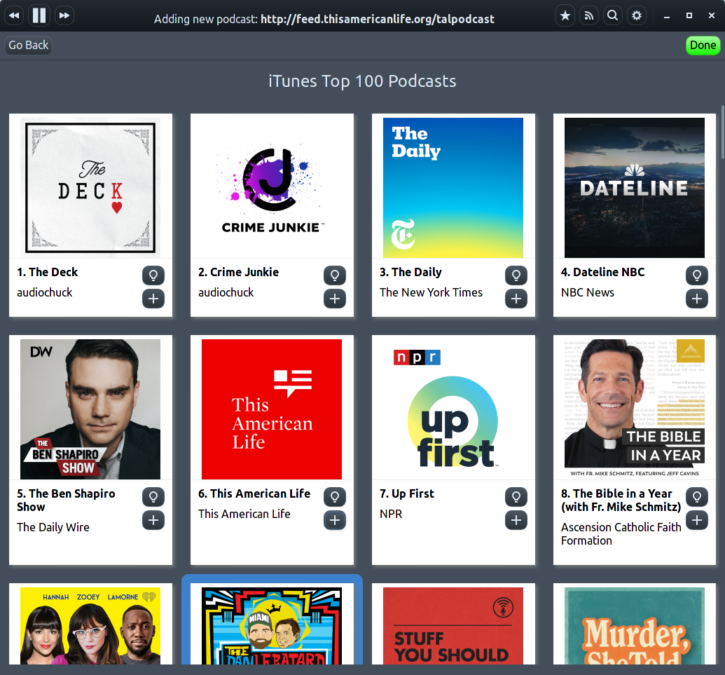Open search with the magnifier icon
The height and width of the screenshot is (675, 725).
(x=613, y=16)
